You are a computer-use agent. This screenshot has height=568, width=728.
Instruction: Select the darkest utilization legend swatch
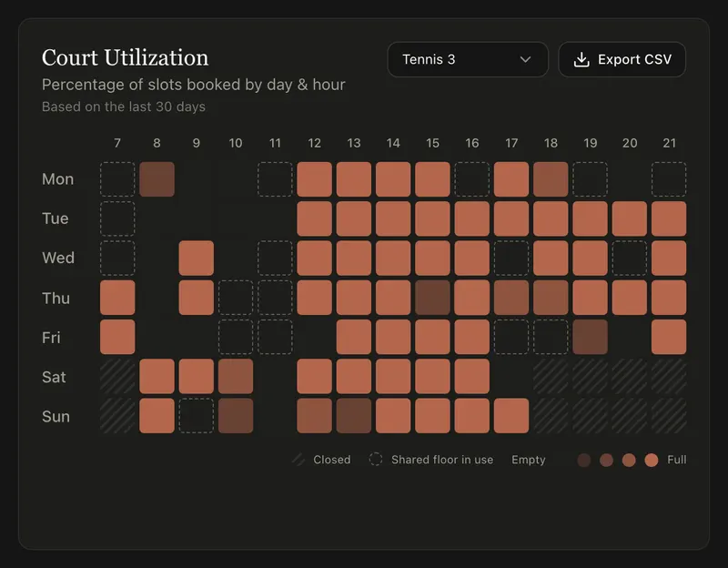click(584, 461)
